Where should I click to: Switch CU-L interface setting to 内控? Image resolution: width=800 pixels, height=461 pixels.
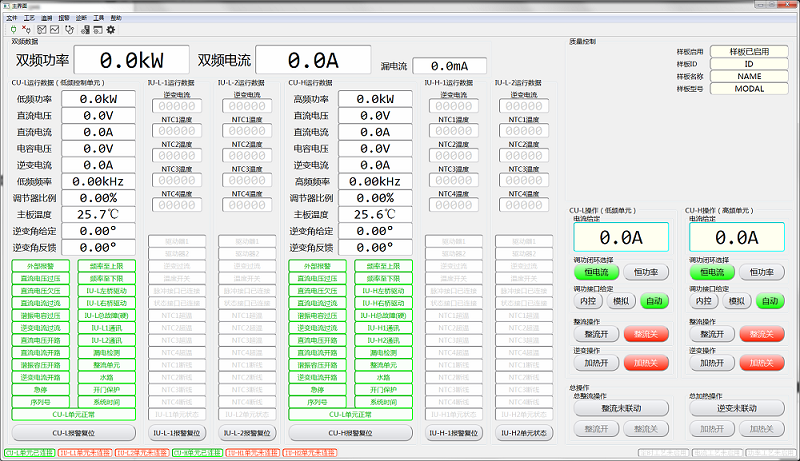(x=588, y=301)
